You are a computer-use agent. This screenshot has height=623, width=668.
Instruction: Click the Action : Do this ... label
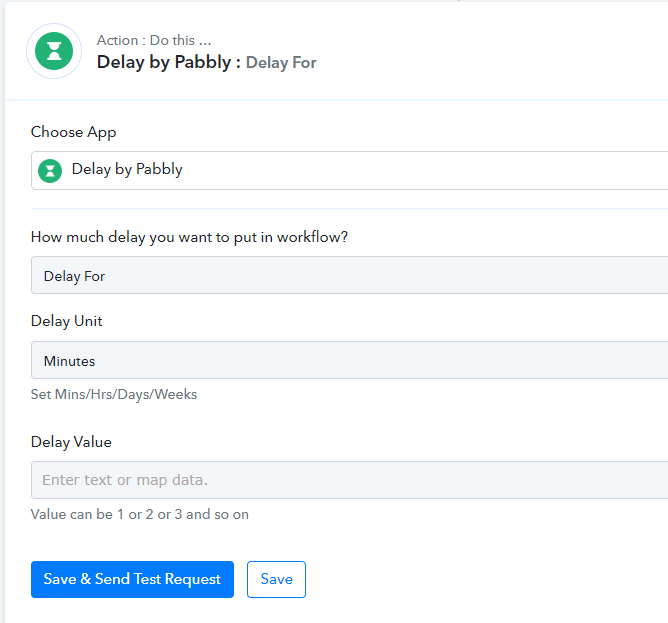[154, 40]
